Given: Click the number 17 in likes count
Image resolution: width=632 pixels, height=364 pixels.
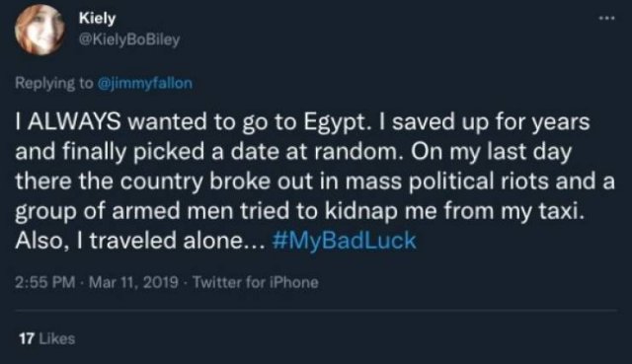Looking at the screenshot, I should click(27, 338).
